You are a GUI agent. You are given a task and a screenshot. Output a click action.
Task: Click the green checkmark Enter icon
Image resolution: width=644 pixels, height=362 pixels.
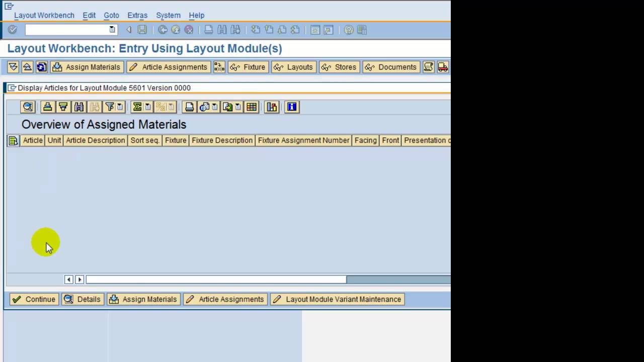13,30
